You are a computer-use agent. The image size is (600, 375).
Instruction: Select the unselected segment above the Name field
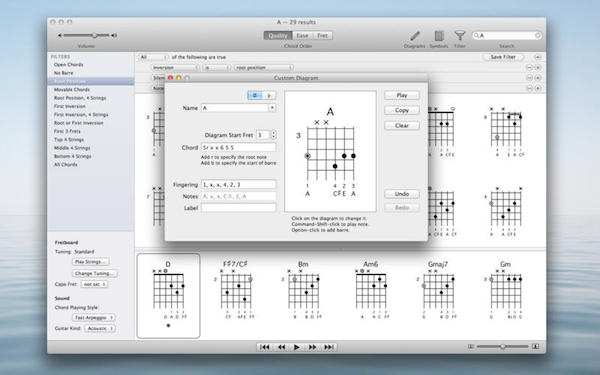269,95
